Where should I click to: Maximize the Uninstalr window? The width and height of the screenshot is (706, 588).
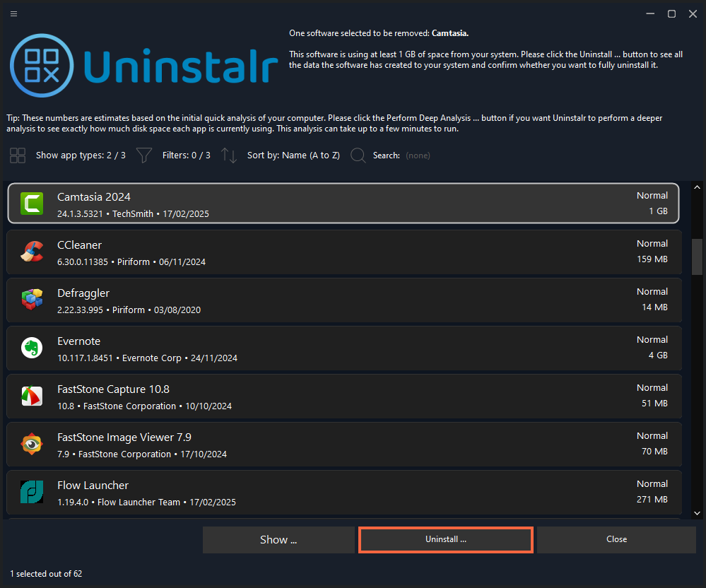coord(671,14)
